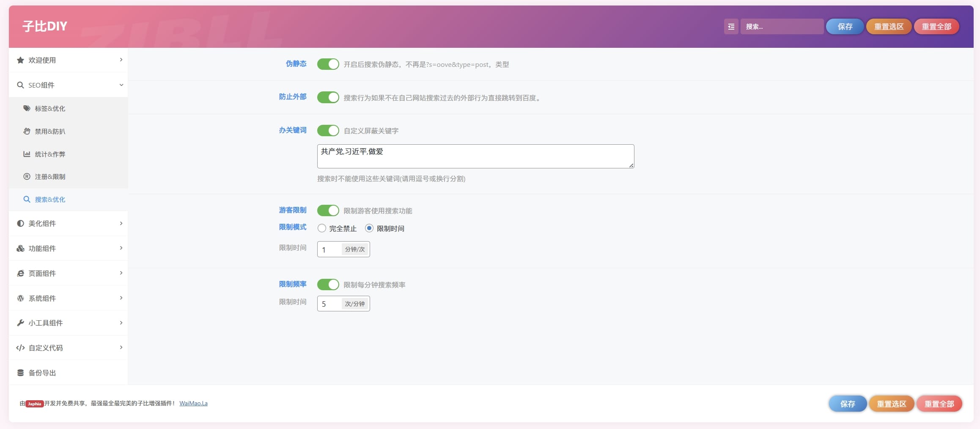Collapse the SEO组件 section chevron
Viewport: 980px width, 429px height.
[121, 85]
